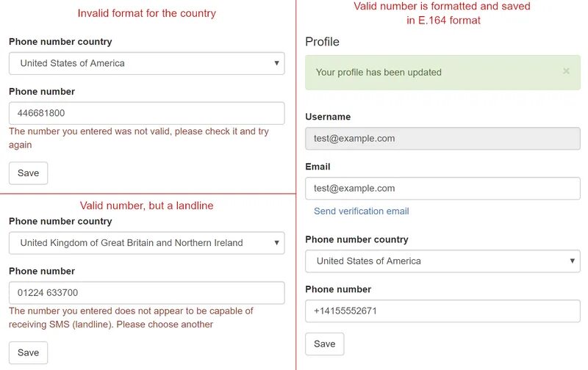
Task: Dismiss the profile updated alert
Action: [566, 71]
